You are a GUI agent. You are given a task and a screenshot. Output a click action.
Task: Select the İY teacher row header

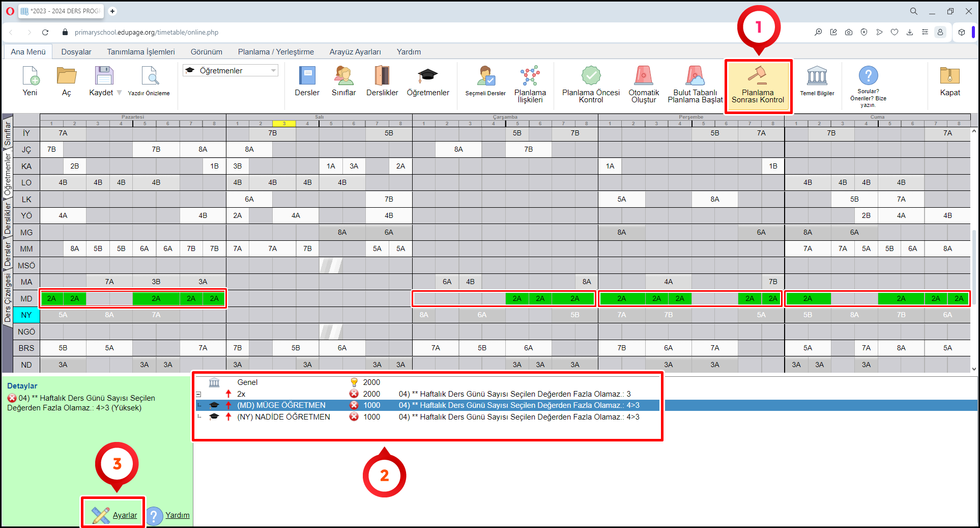pyautogui.click(x=26, y=133)
